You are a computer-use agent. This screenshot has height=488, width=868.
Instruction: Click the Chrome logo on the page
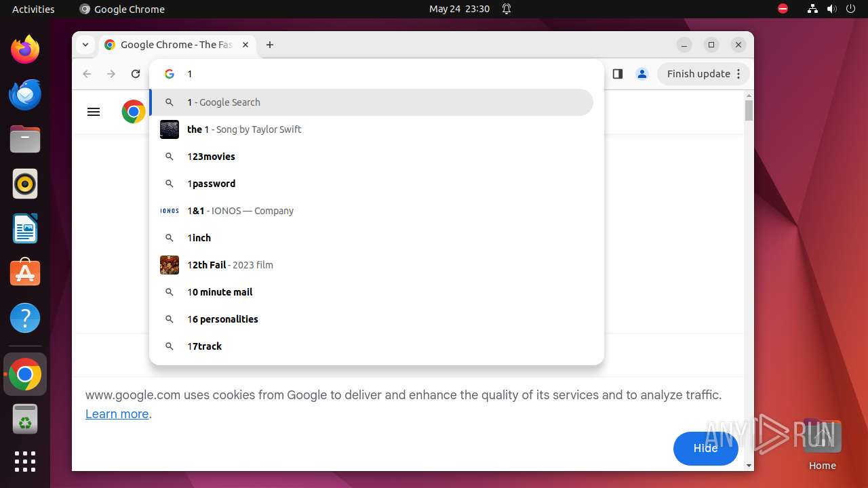134,112
